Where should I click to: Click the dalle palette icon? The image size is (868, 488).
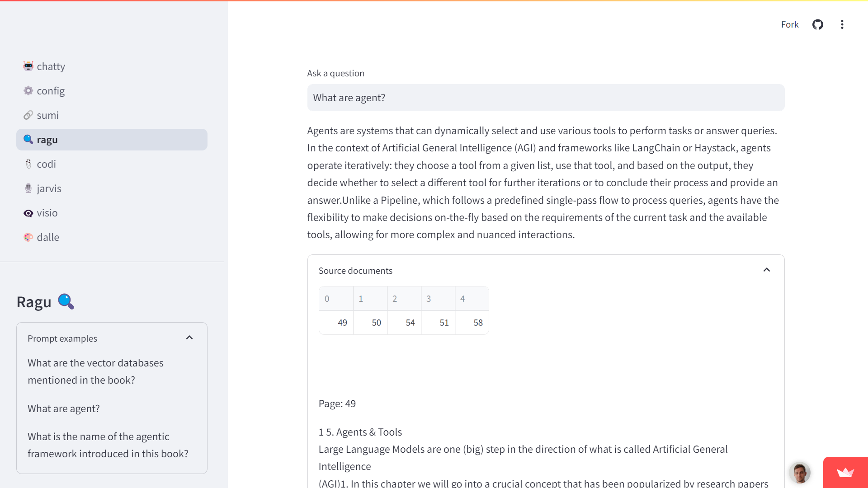click(x=28, y=237)
